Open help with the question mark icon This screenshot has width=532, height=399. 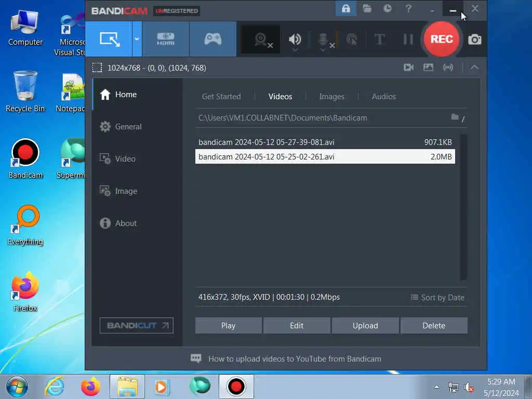coord(408,8)
